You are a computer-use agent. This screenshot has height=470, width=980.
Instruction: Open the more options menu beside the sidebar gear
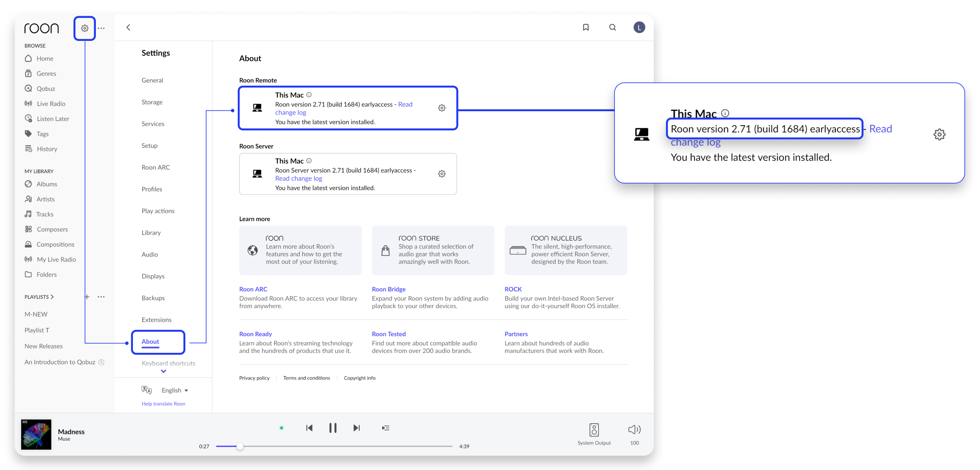click(101, 28)
